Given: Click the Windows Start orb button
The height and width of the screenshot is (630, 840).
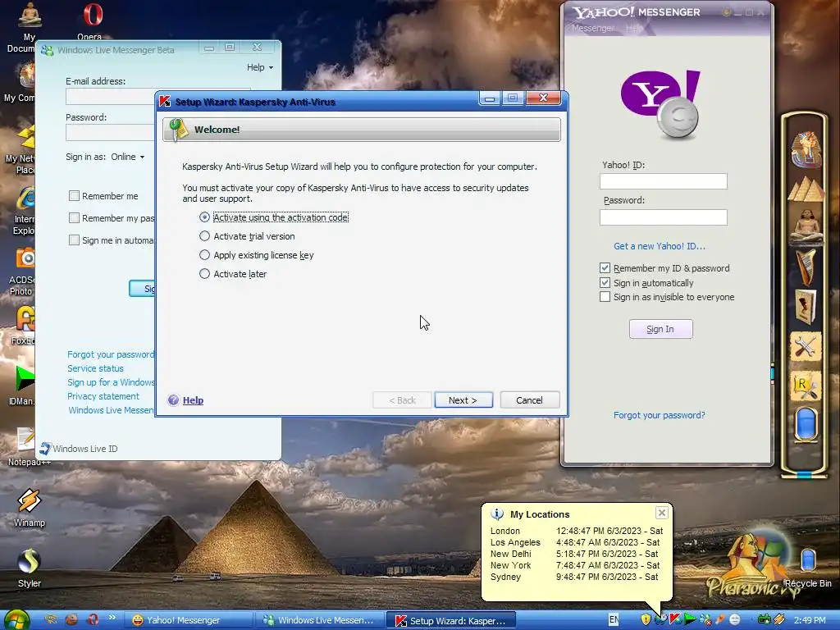Looking at the screenshot, I should tap(17, 620).
